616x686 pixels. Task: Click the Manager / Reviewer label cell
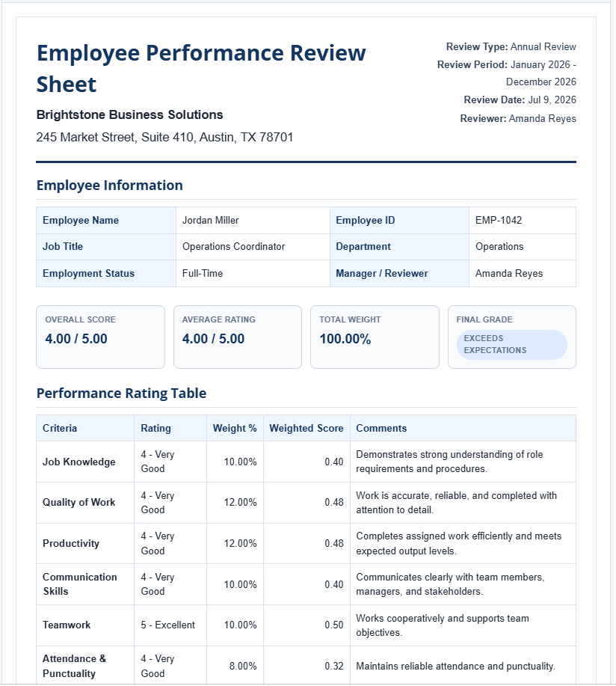pyautogui.click(x=399, y=274)
